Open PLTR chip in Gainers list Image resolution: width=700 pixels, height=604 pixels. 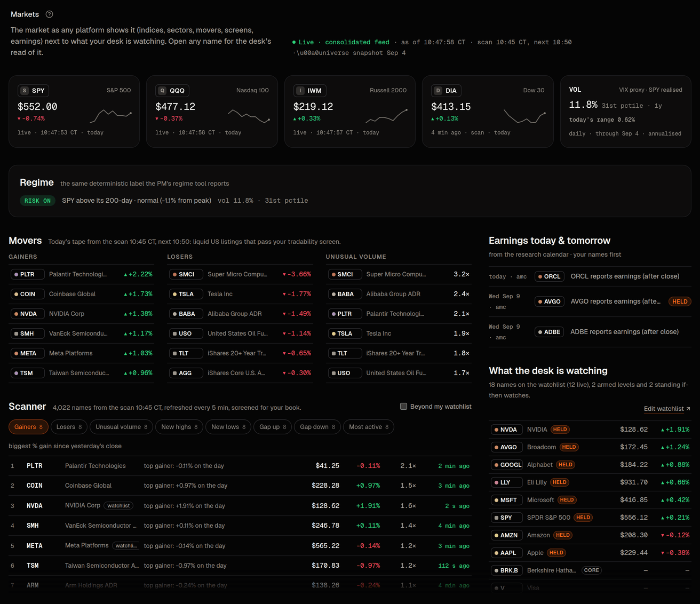pos(27,274)
